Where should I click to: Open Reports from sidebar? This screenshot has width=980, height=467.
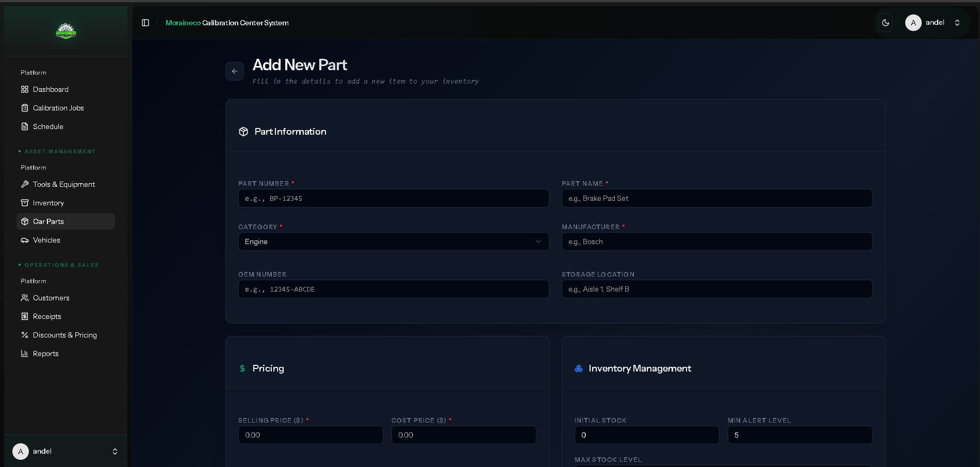66,353
